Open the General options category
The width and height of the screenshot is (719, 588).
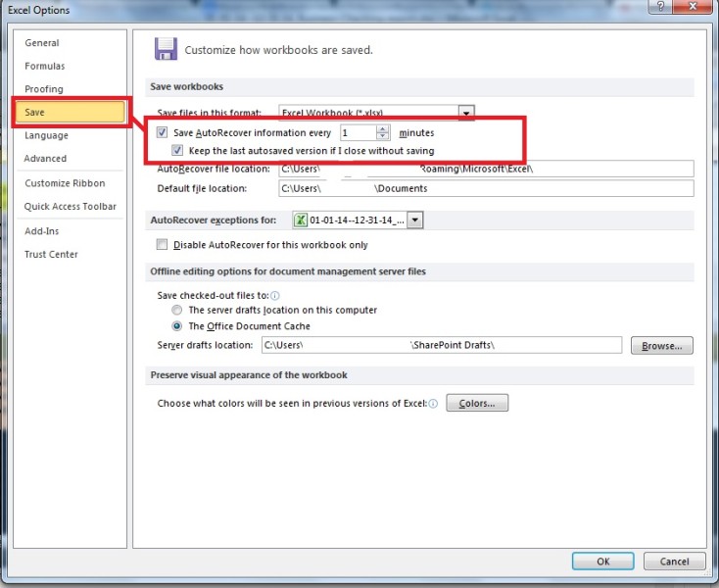tap(70, 43)
